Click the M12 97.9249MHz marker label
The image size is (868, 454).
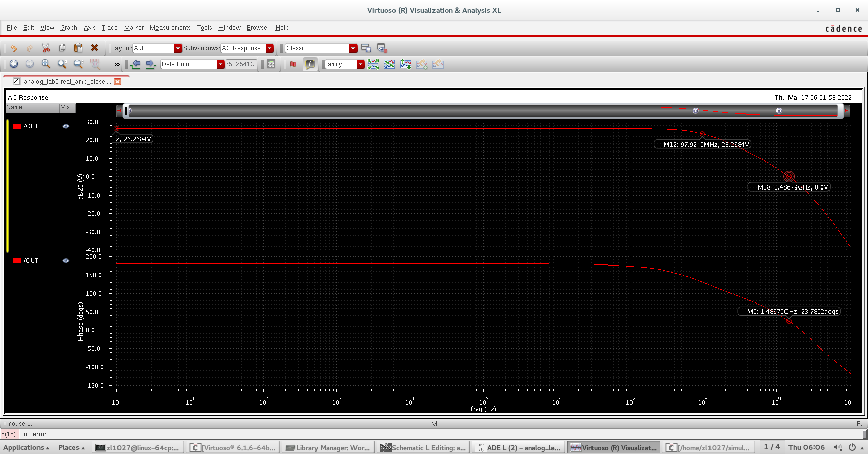point(702,144)
